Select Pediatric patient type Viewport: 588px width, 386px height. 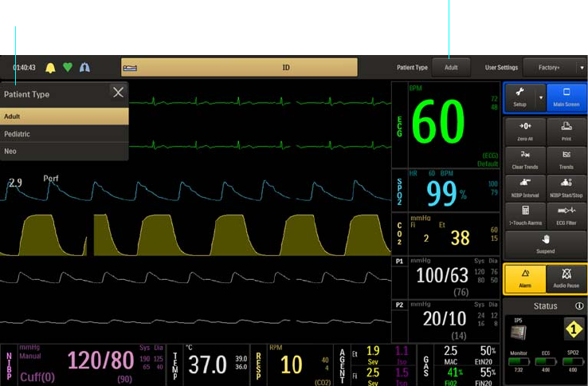pos(64,134)
